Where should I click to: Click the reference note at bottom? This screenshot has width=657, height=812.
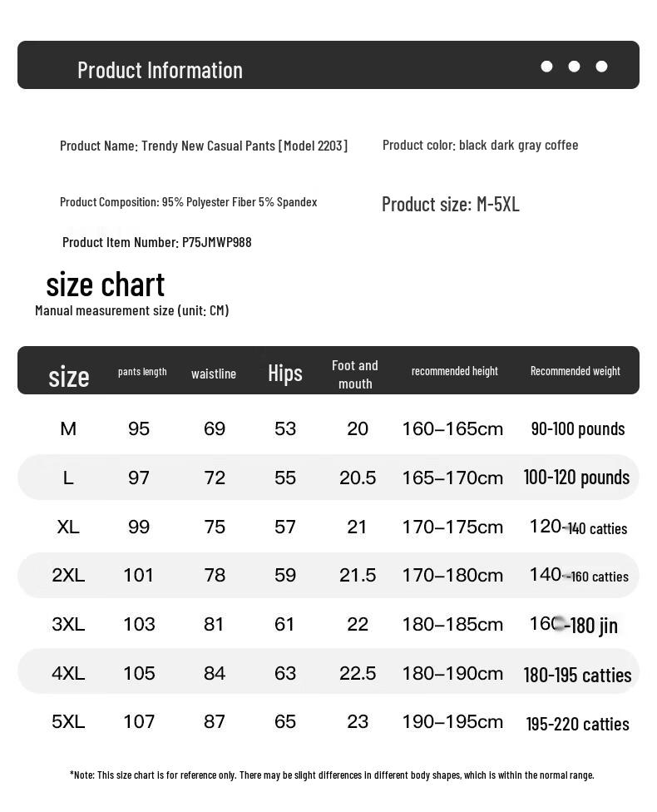332,775
